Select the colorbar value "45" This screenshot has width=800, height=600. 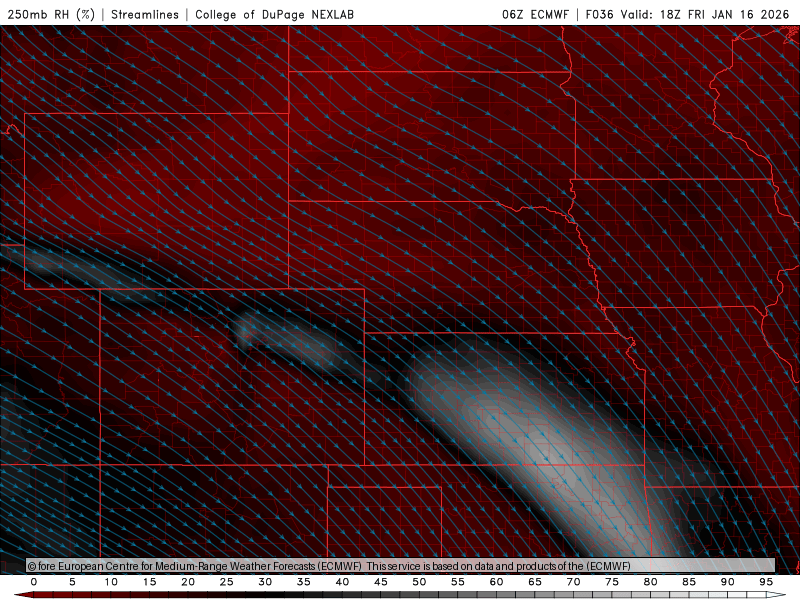point(381,582)
